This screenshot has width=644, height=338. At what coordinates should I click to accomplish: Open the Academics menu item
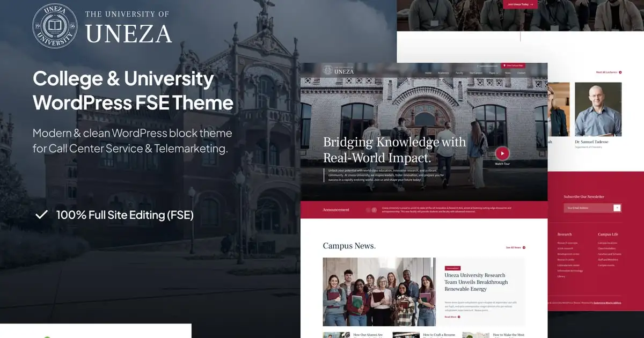coord(443,72)
